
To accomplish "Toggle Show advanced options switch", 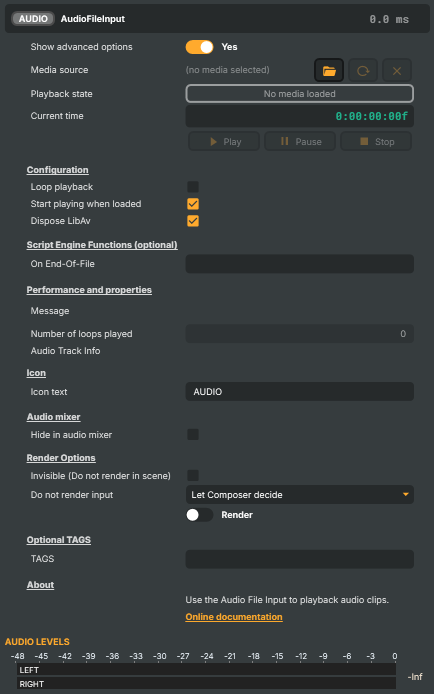I will click(x=200, y=47).
